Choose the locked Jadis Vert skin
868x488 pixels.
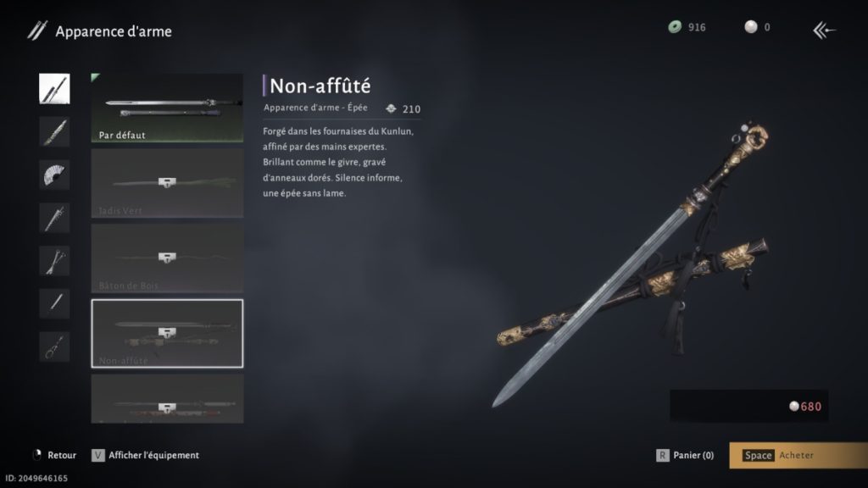(167, 183)
